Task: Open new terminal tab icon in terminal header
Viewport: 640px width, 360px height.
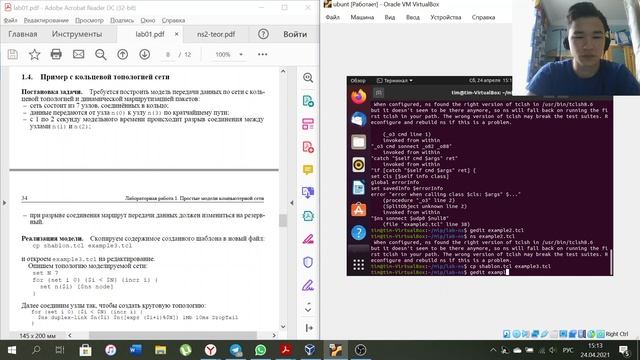Action: (379, 93)
